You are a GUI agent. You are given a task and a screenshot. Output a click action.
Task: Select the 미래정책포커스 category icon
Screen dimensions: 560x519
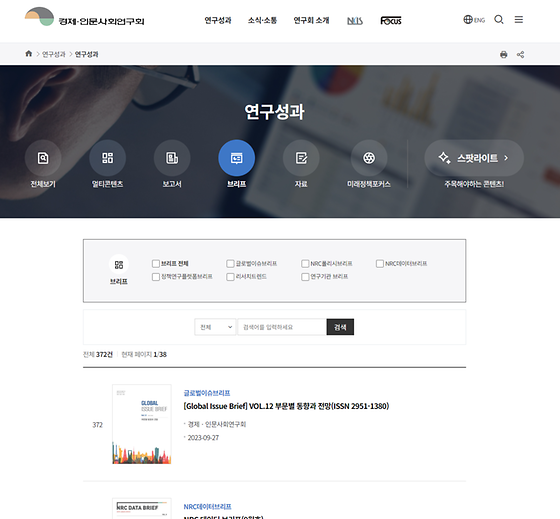point(369,158)
